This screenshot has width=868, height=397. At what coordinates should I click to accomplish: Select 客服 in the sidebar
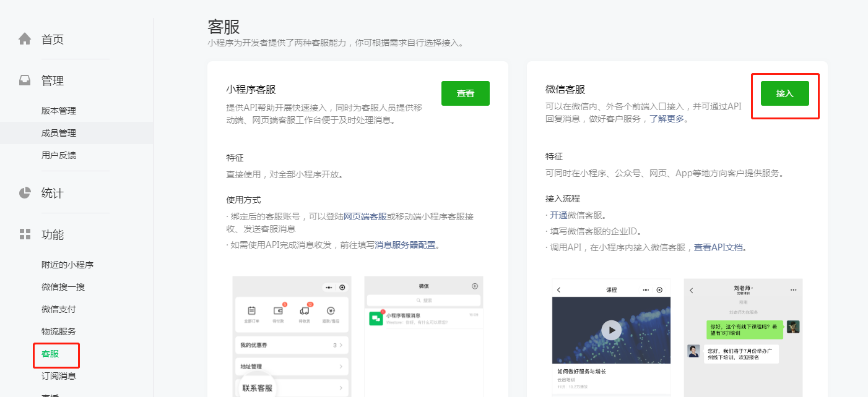coord(50,354)
